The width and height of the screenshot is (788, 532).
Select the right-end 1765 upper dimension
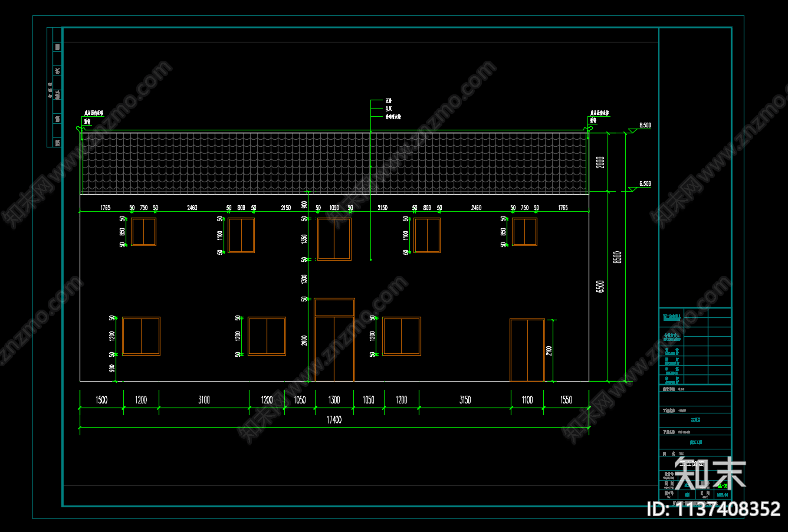click(x=563, y=208)
